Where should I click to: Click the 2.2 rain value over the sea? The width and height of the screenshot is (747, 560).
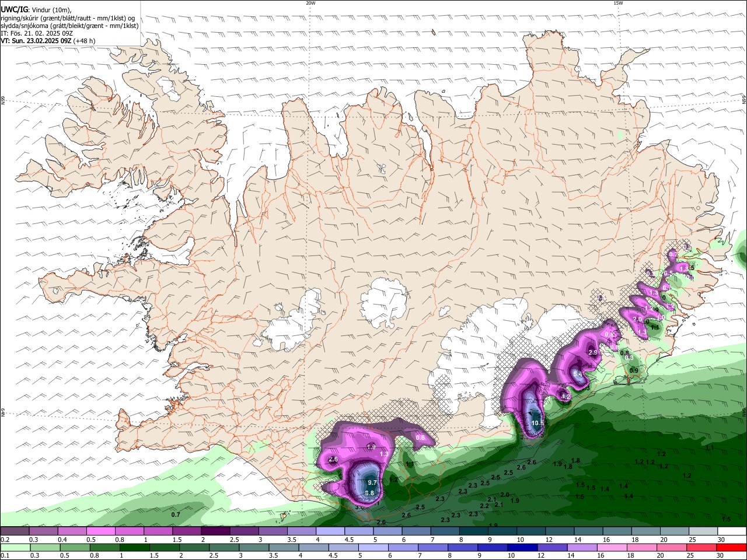(x=484, y=506)
